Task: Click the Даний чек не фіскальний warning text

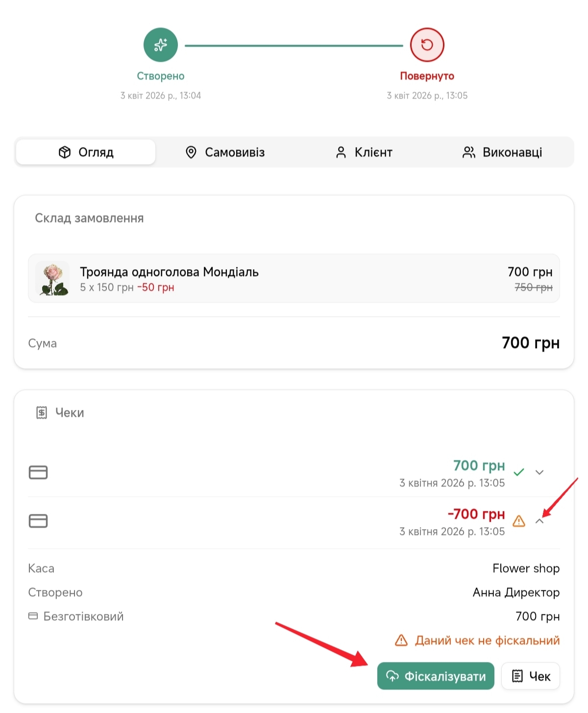Action: point(487,640)
